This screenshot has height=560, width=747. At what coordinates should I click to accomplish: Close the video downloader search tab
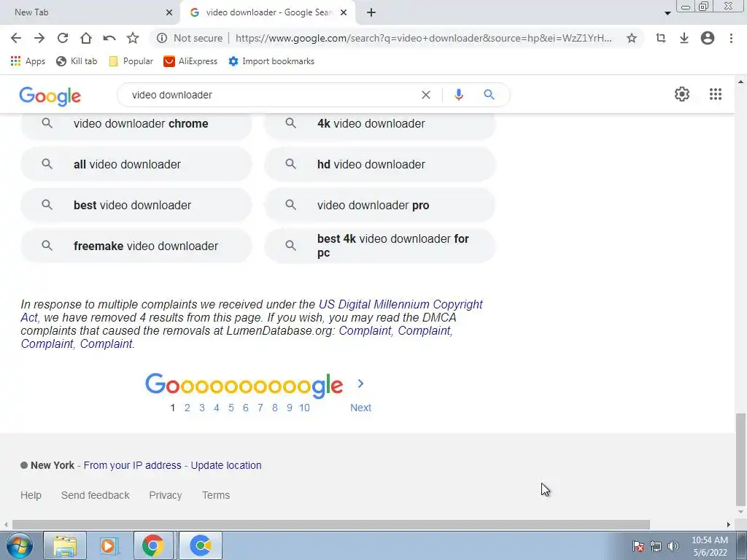coord(344,13)
